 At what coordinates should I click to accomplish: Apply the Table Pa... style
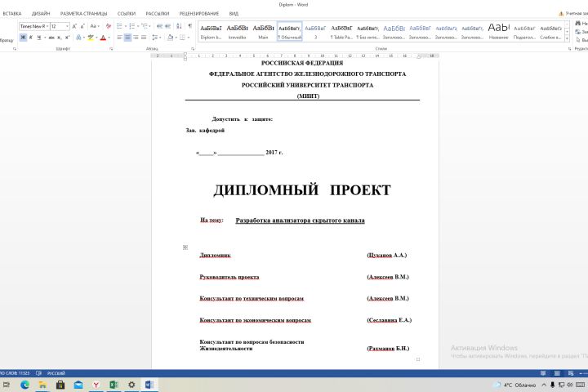(341, 32)
